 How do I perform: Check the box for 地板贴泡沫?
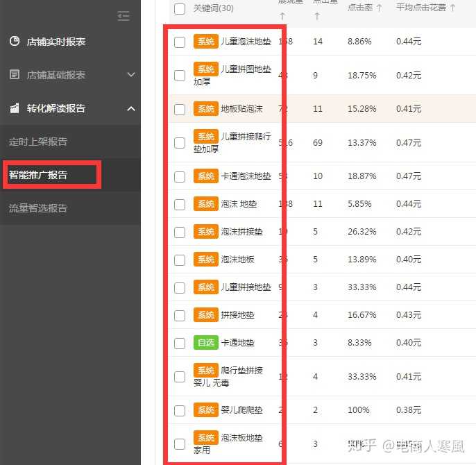click(x=180, y=110)
